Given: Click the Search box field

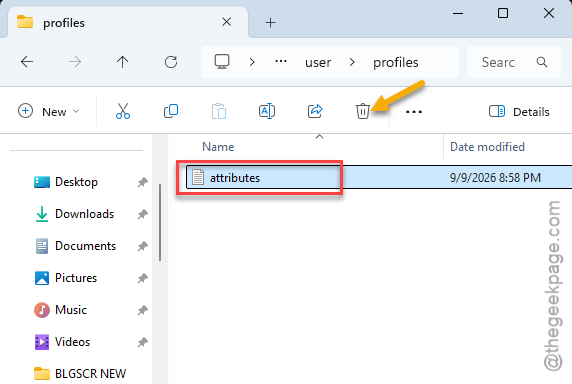Looking at the screenshot, I should [514, 62].
